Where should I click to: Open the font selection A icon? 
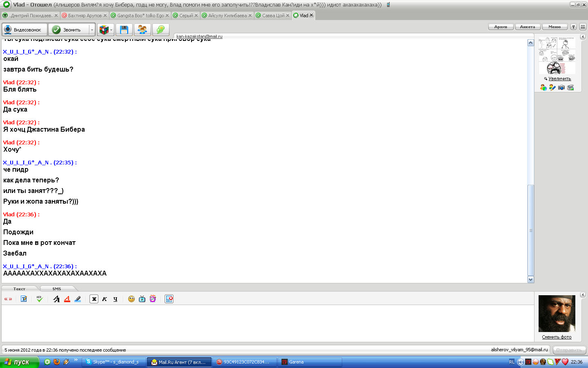tap(56, 299)
